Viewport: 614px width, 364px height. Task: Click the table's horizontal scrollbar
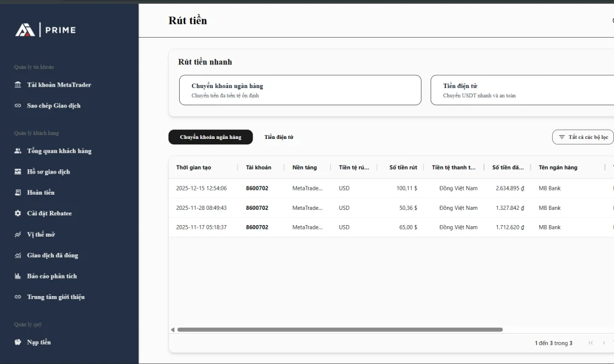339,329
